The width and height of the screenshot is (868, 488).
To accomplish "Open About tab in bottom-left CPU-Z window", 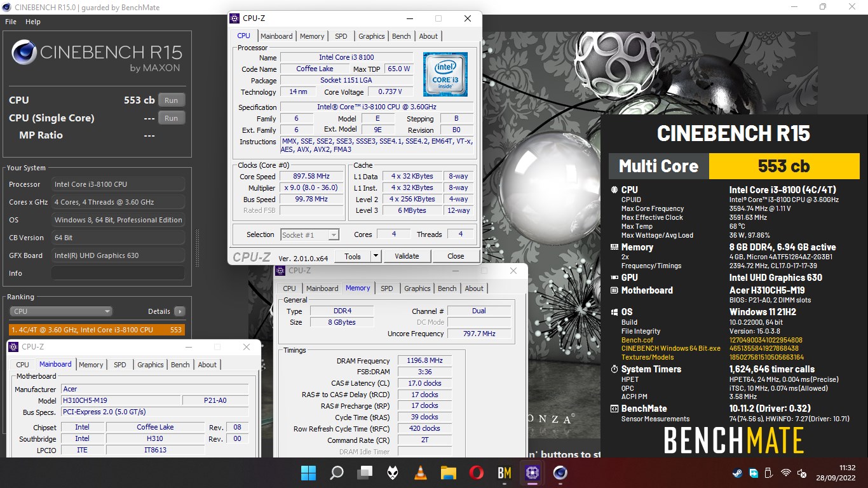I will click(207, 365).
